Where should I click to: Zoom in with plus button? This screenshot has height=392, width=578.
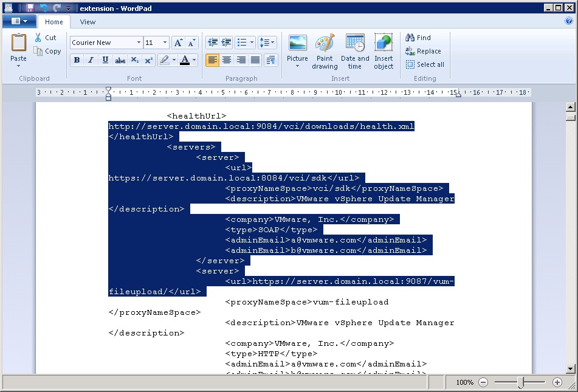pos(557,382)
